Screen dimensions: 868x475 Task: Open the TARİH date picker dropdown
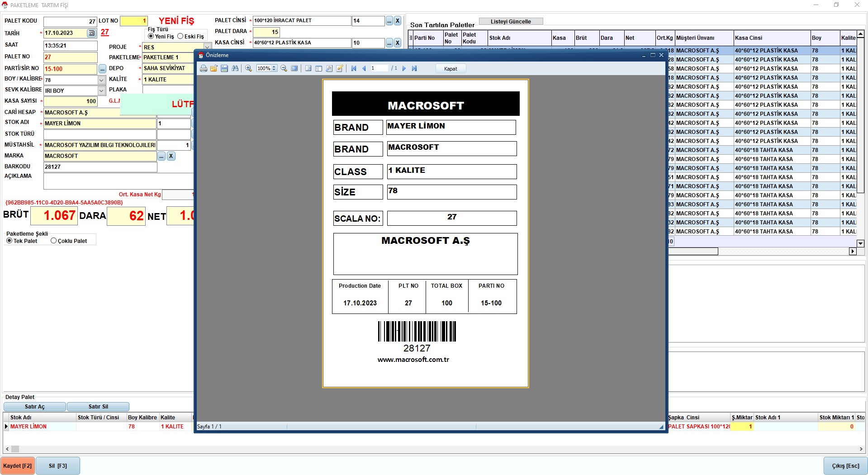coord(92,33)
